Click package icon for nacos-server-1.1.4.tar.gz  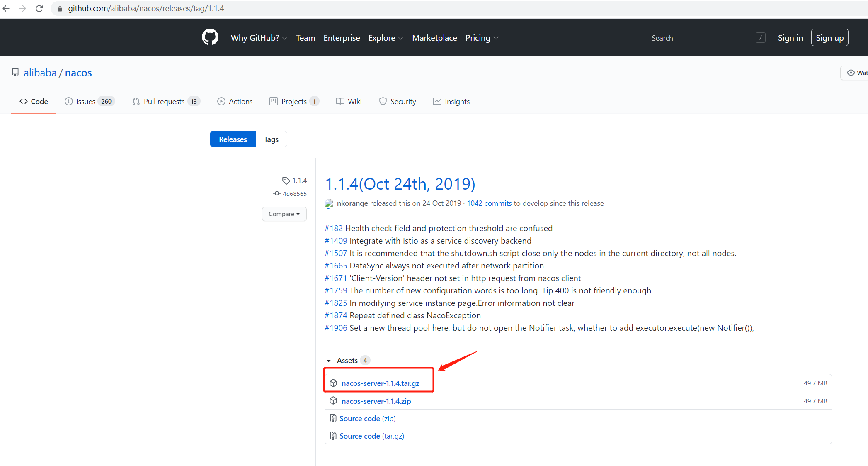click(x=333, y=383)
